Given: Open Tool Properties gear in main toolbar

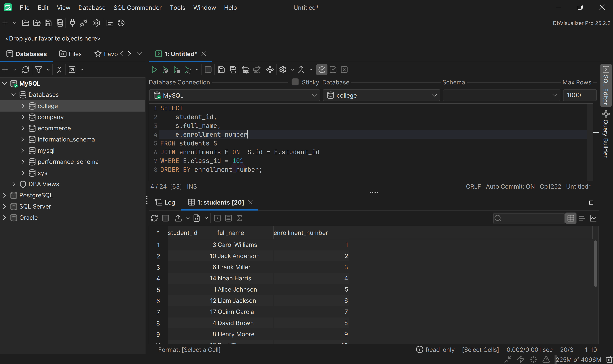Looking at the screenshot, I should coord(97,23).
